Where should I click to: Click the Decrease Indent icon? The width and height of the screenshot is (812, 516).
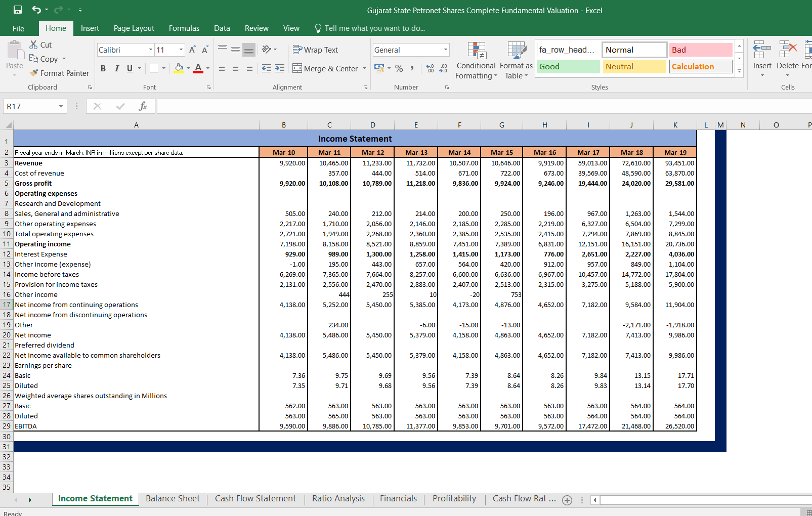point(267,68)
